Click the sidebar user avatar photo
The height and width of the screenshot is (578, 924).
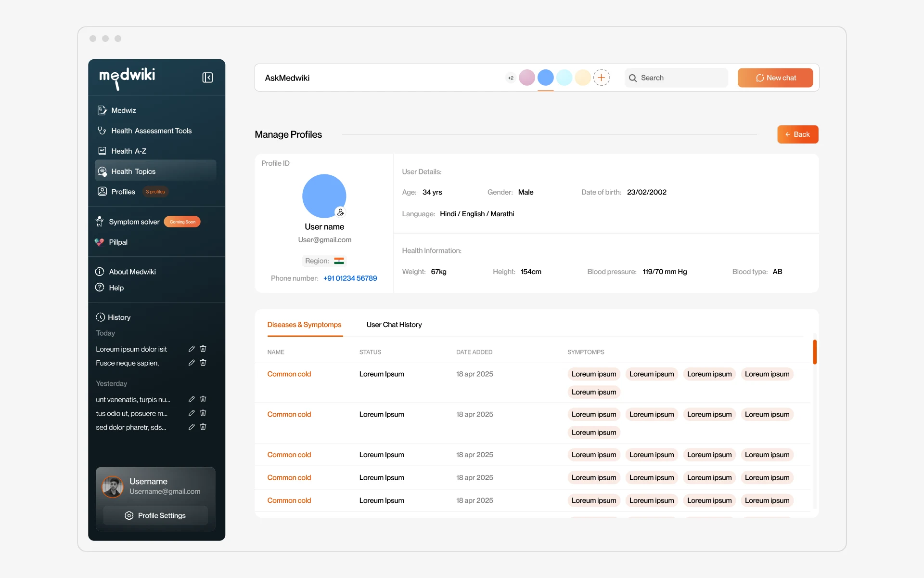click(x=113, y=486)
